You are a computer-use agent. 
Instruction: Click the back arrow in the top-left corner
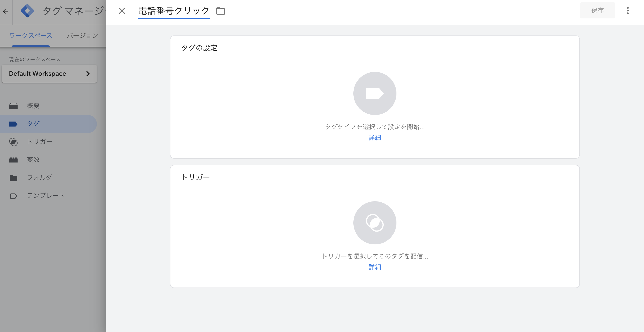pyautogui.click(x=6, y=11)
